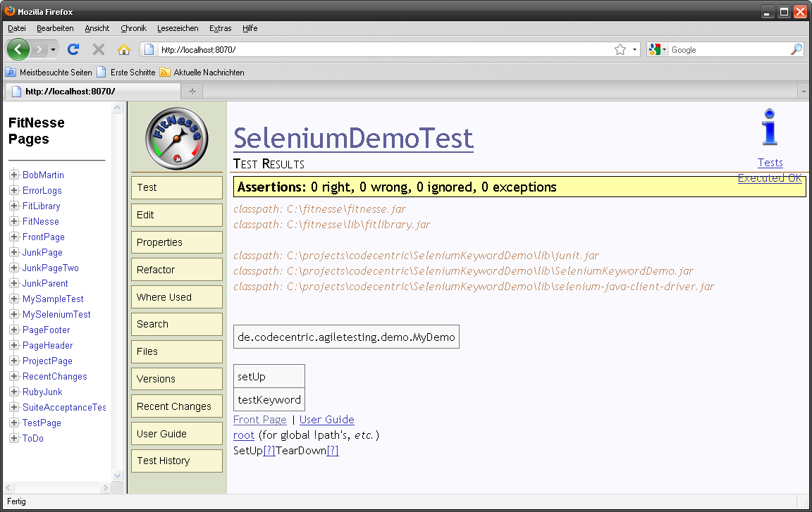Click the pages panel scroll down arrow
Screen dimensions: 812x512
point(118,476)
